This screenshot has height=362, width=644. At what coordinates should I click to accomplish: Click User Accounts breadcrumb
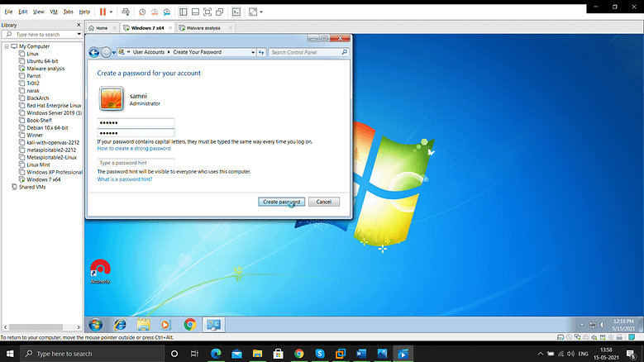point(148,52)
